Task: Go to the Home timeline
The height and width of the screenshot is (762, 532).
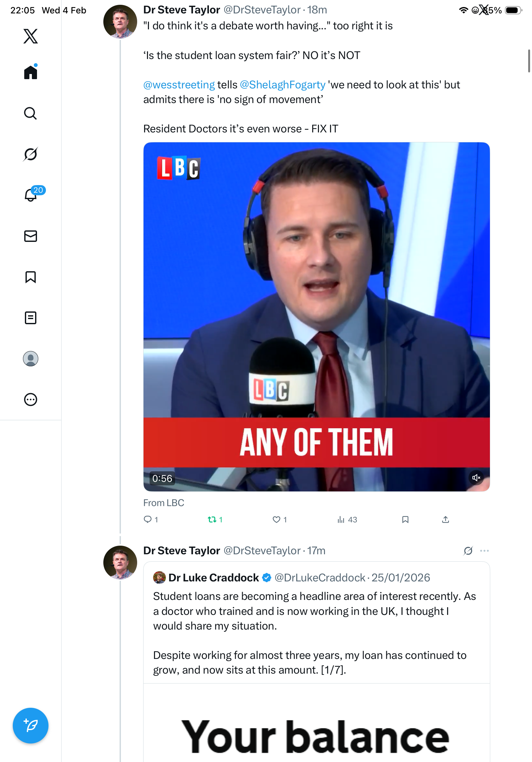Action: pos(31,72)
